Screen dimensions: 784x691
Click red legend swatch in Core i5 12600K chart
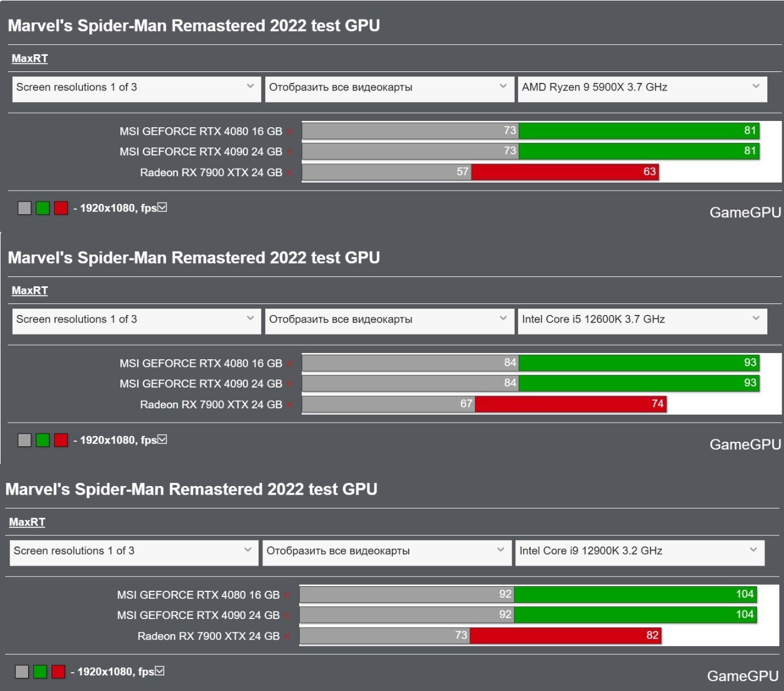tap(61, 440)
